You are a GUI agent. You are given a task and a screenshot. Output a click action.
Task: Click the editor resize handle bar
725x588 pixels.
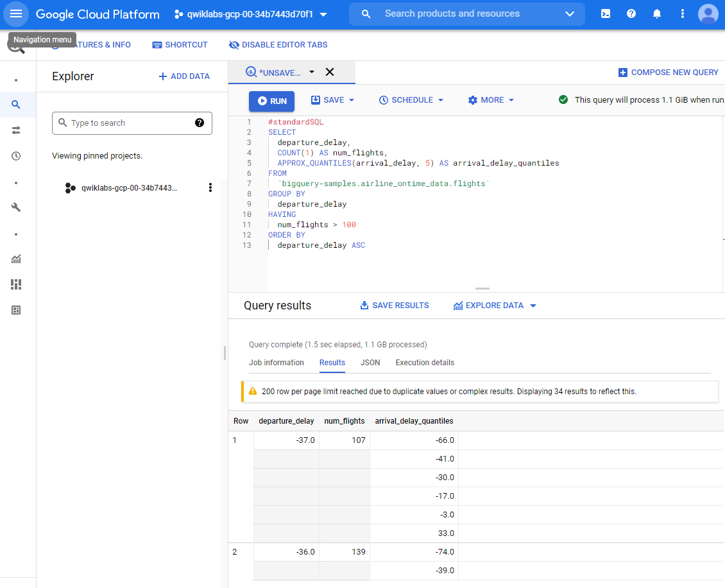[482, 288]
